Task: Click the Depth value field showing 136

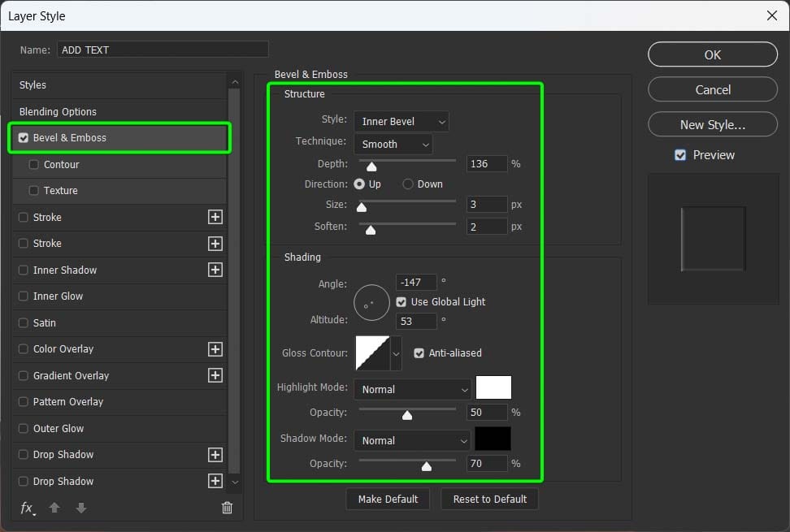Action: click(x=486, y=163)
